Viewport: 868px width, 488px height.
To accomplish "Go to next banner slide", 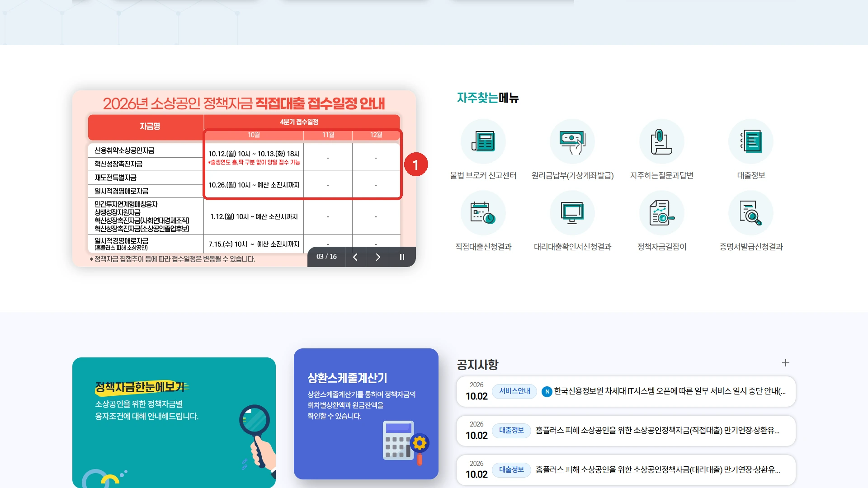I will 378,257.
